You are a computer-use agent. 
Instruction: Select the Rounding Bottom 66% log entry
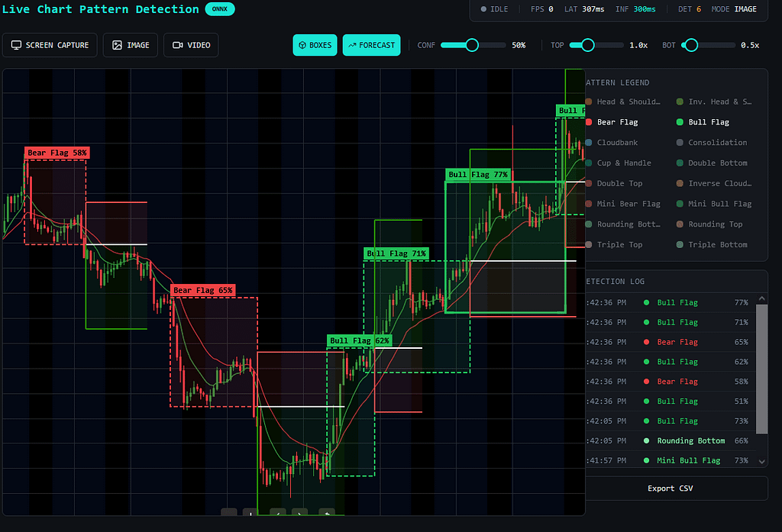pyautogui.click(x=690, y=441)
